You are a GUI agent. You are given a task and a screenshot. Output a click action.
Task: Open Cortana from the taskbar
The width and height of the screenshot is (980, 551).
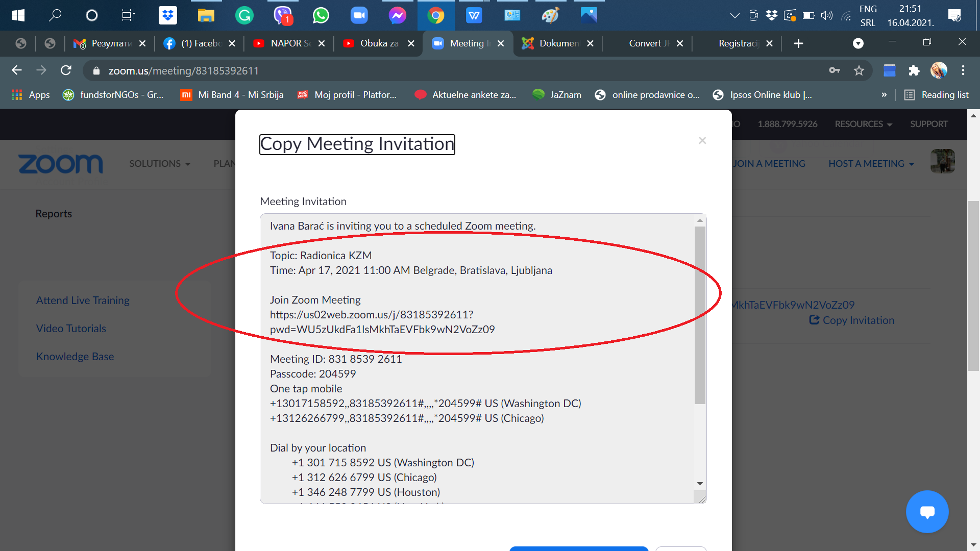click(x=92, y=15)
